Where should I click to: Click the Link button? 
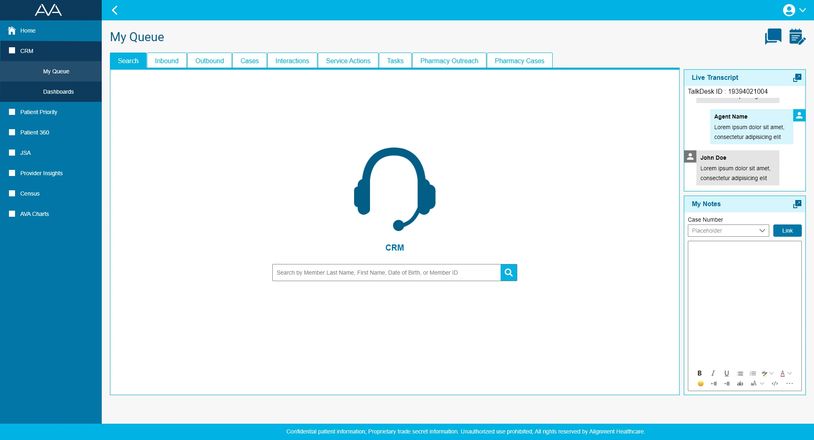(x=787, y=231)
